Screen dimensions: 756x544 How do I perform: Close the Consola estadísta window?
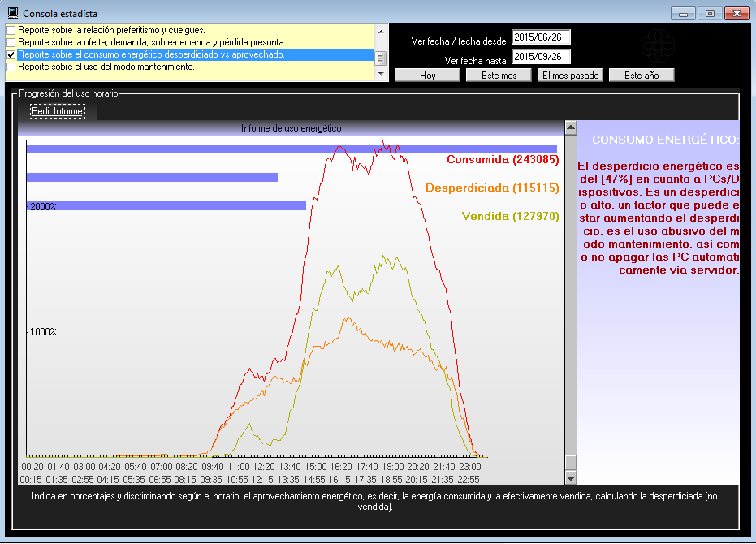[x=737, y=14]
